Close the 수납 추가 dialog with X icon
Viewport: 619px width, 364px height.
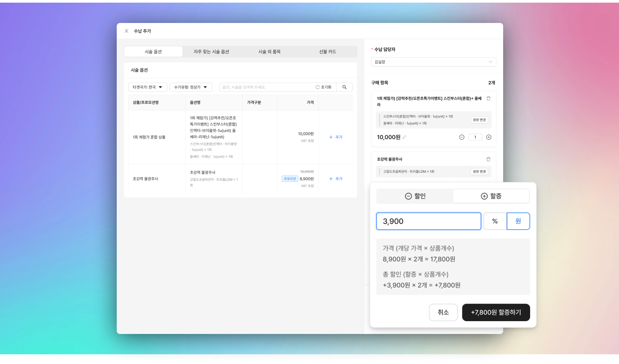[126, 31]
